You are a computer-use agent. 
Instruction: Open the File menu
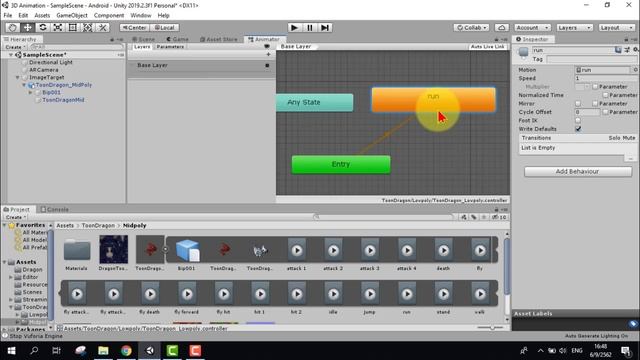8,16
